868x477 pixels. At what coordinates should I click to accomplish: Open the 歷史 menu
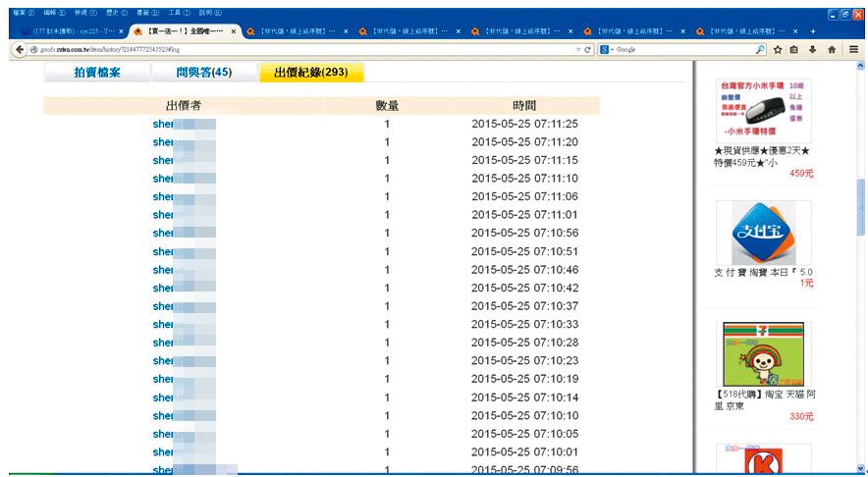pos(117,12)
